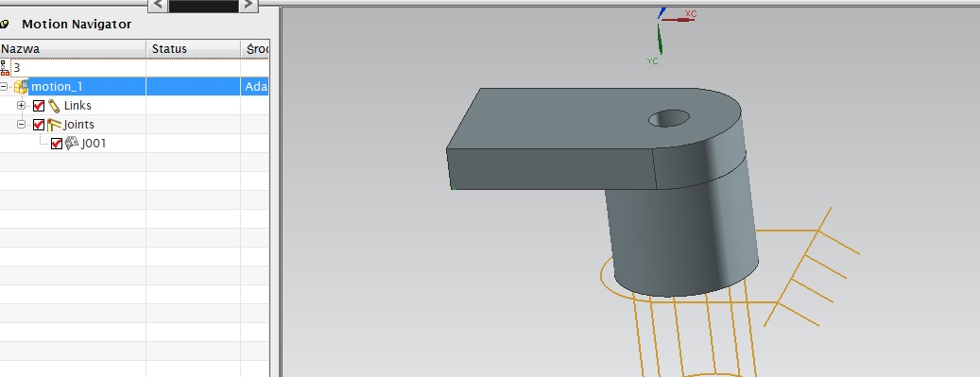
Task: Click the left scroll arrow button
Action: [159, 5]
